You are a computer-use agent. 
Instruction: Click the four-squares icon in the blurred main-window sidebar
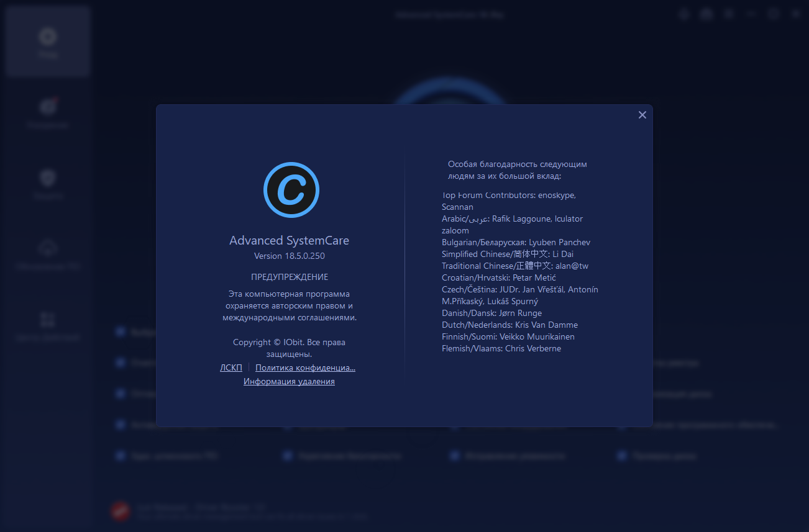pyautogui.click(x=48, y=320)
